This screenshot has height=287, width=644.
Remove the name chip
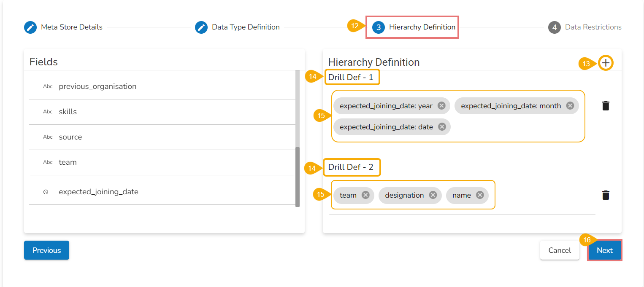(479, 195)
